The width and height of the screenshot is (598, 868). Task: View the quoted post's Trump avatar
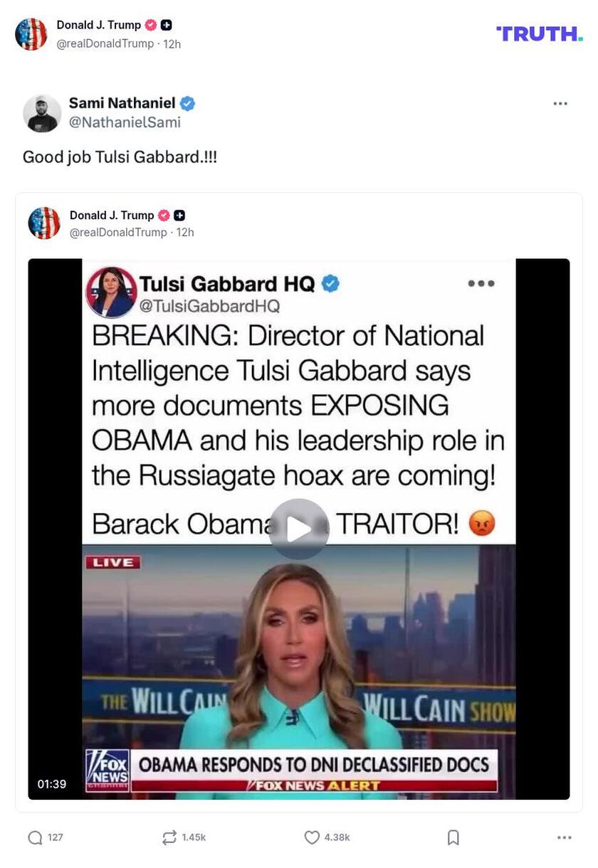point(44,223)
